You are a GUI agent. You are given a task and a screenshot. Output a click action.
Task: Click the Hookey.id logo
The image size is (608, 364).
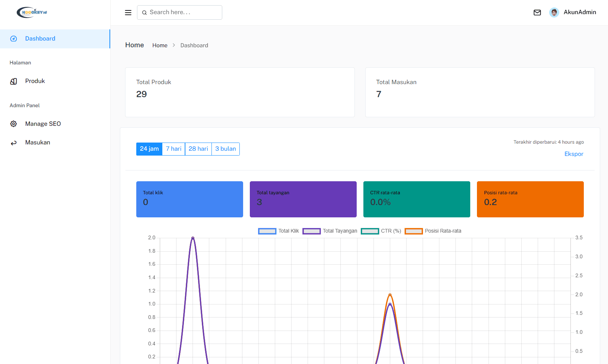coord(32,12)
